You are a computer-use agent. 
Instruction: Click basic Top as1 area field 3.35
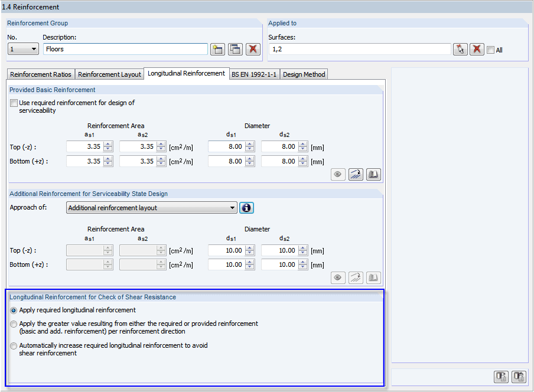tap(85, 146)
